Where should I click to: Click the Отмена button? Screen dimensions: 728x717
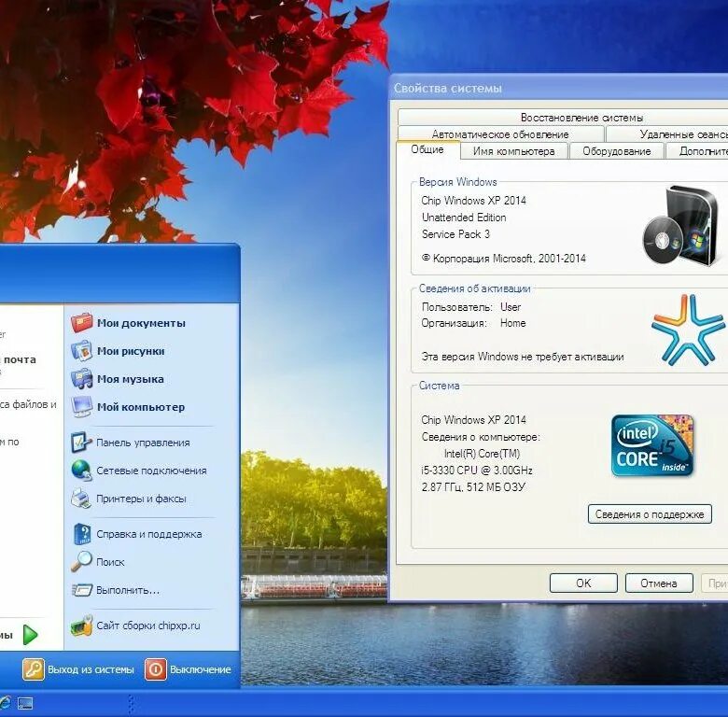659,583
